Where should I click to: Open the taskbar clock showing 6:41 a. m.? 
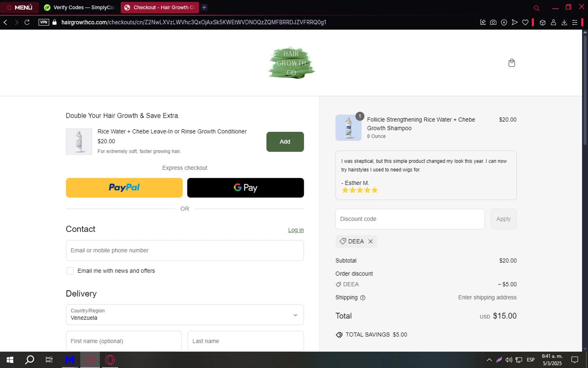552,360
